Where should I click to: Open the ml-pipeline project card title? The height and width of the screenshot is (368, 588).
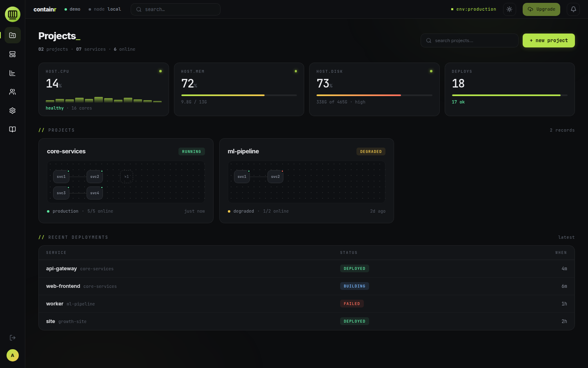coord(243,151)
